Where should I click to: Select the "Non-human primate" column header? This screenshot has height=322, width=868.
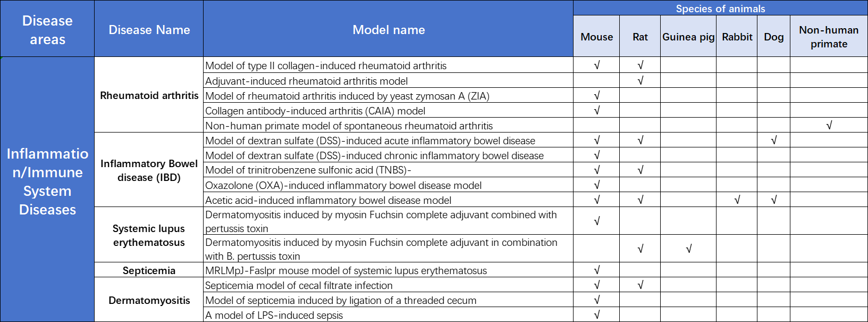[829, 37]
